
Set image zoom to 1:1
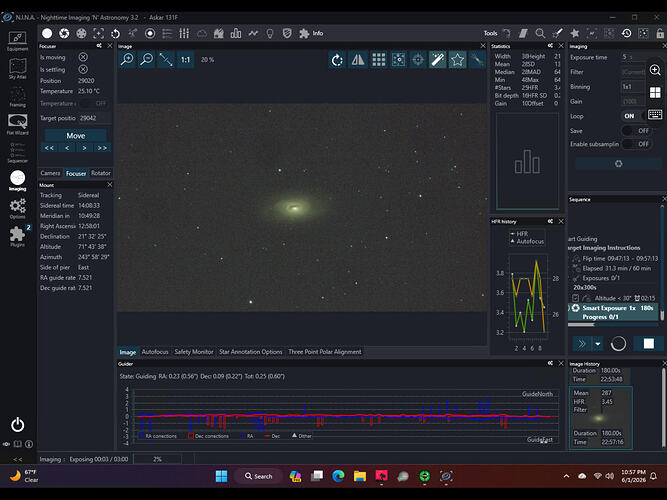click(185, 60)
